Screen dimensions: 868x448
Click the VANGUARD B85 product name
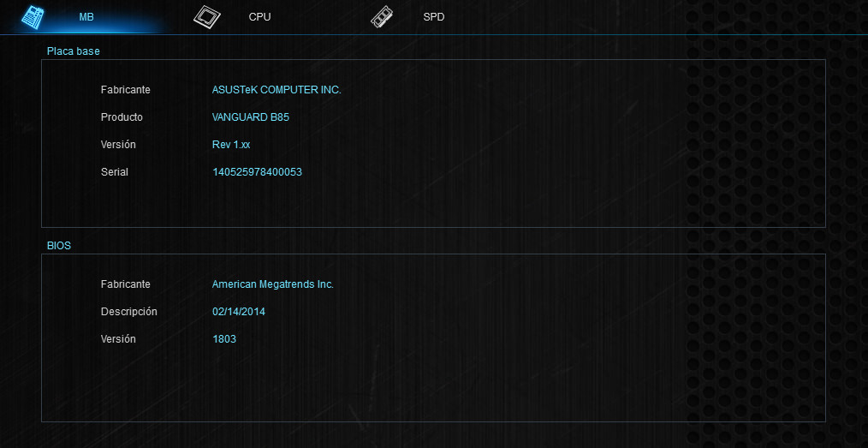[x=250, y=117]
